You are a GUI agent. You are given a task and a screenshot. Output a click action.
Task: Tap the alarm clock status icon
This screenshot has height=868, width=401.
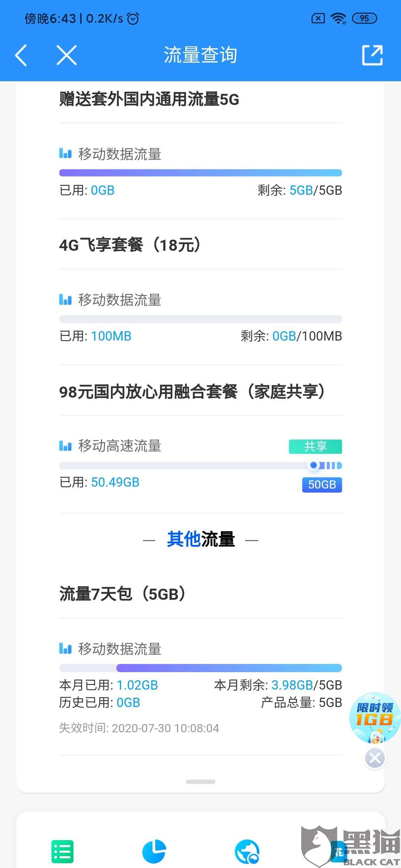pyautogui.click(x=133, y=18)
